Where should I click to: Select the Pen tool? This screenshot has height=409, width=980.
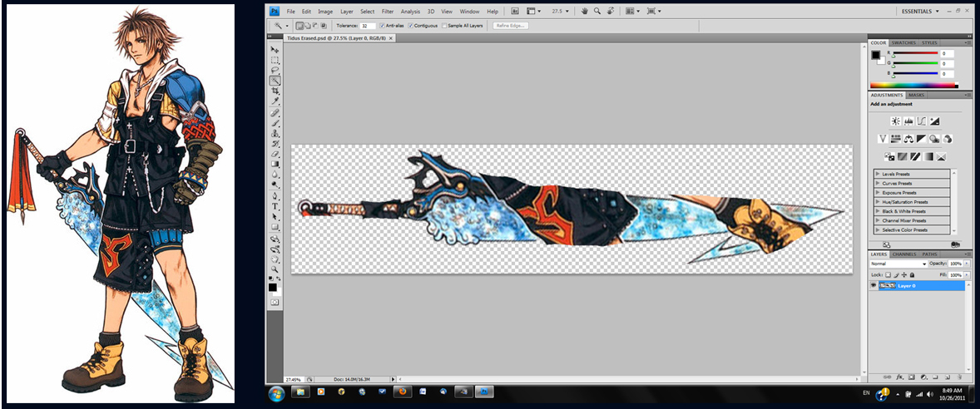pyautogui.click(x=275, y=195)
